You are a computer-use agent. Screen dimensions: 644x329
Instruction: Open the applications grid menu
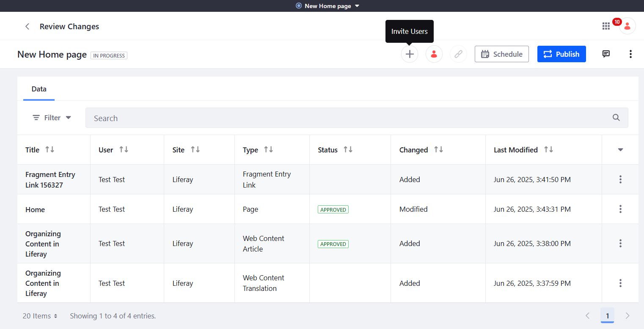pos(606,26)
